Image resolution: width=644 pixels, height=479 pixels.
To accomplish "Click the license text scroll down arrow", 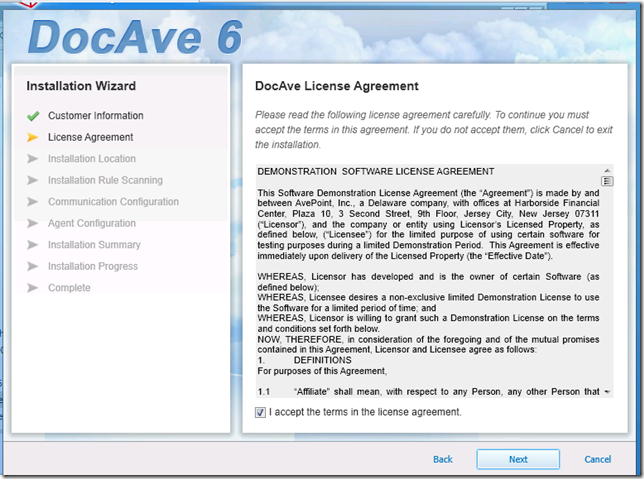I will pyautogui.click(x=607, y=392).
